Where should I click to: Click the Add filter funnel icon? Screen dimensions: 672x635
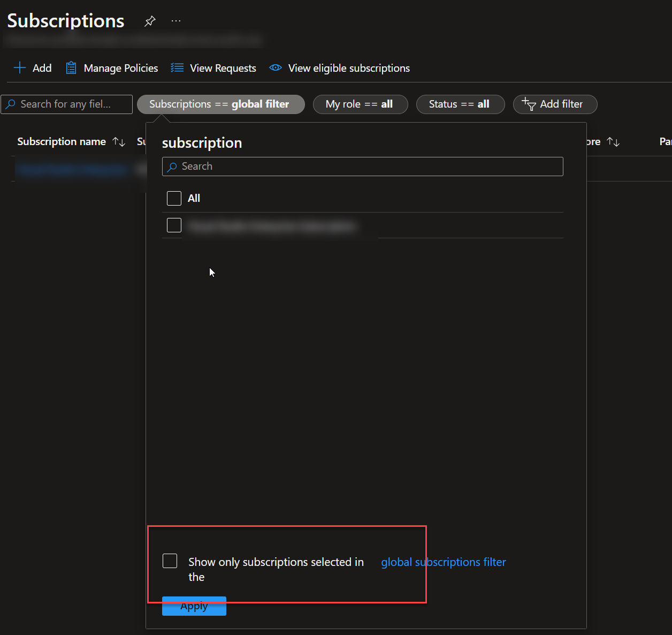(x=529, y=105)
